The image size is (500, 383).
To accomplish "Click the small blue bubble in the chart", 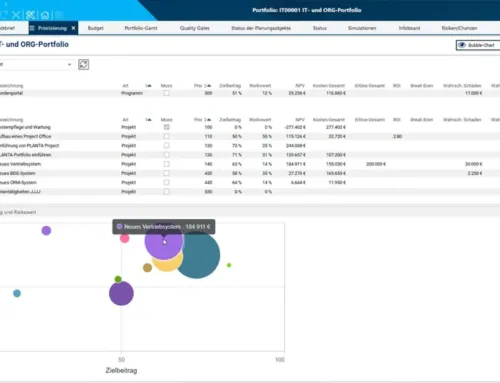I will tap(17, 293).
